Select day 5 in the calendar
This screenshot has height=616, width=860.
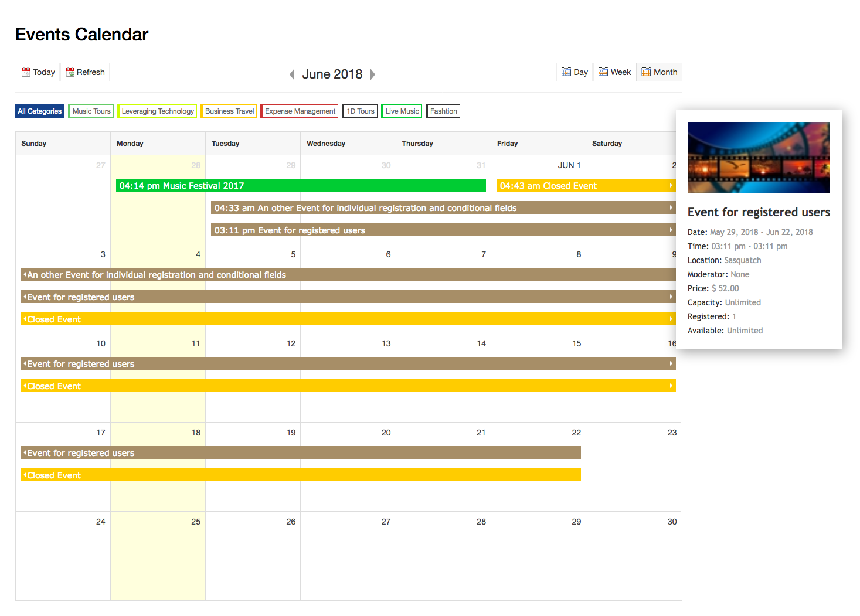(293, 254)
